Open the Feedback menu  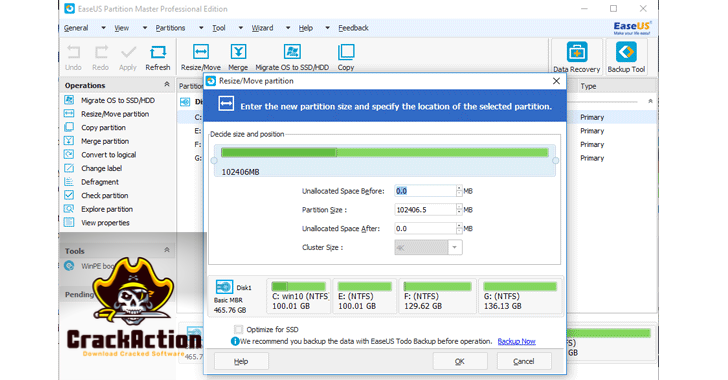tap(353, 28)
